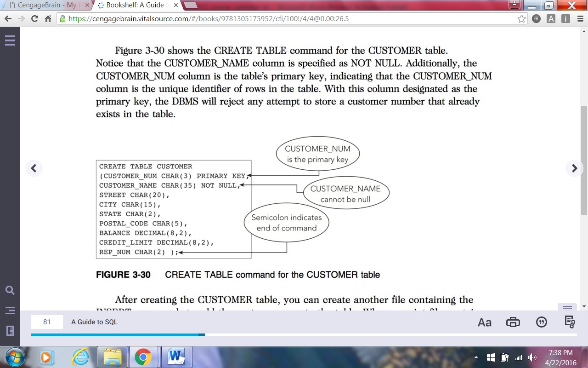
Task: Go to the next page arrow
Action: click(574, 168)
